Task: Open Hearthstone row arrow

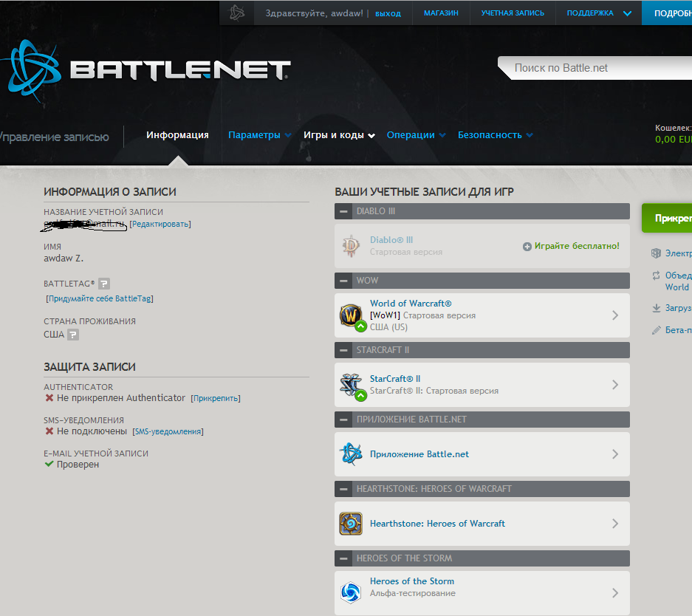Action: (x=615, y=524)
